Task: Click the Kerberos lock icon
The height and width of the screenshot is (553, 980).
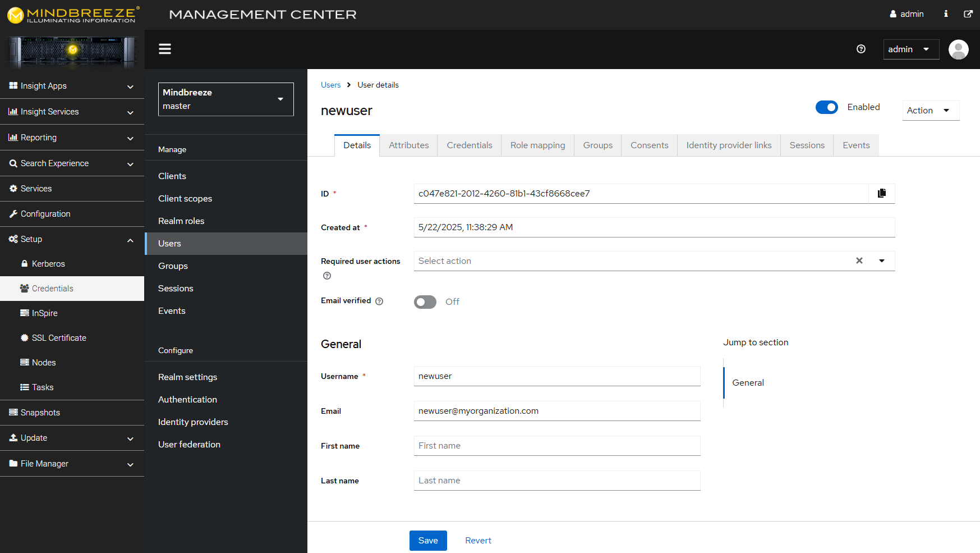Action: 24,263
